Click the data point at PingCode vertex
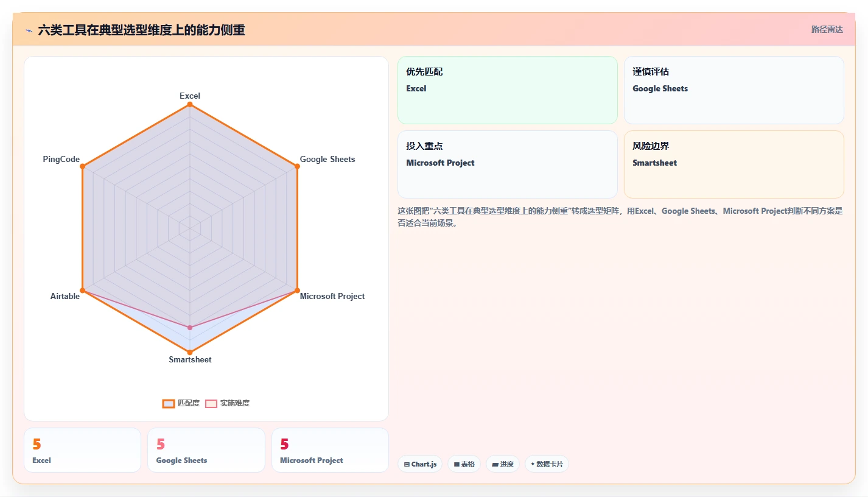 click(x=82, y=166)
